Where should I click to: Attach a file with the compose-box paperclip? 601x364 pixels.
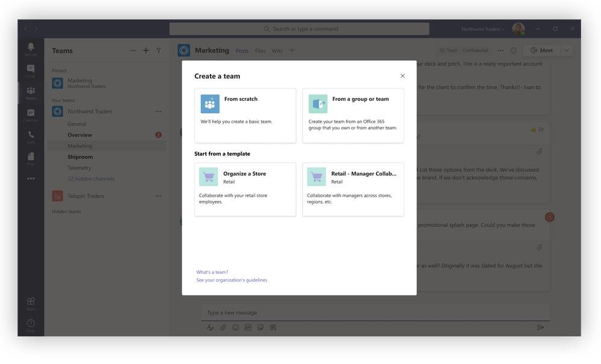223,327
